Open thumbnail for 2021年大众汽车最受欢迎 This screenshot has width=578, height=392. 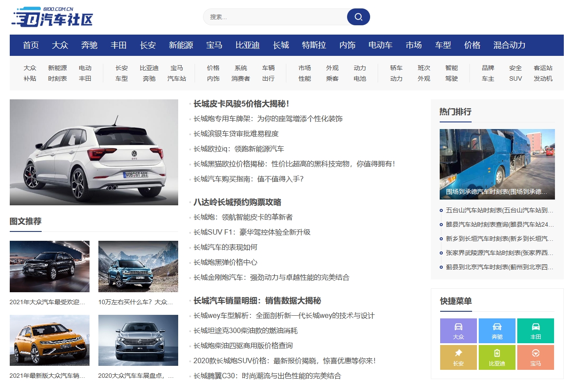(50, 267)
